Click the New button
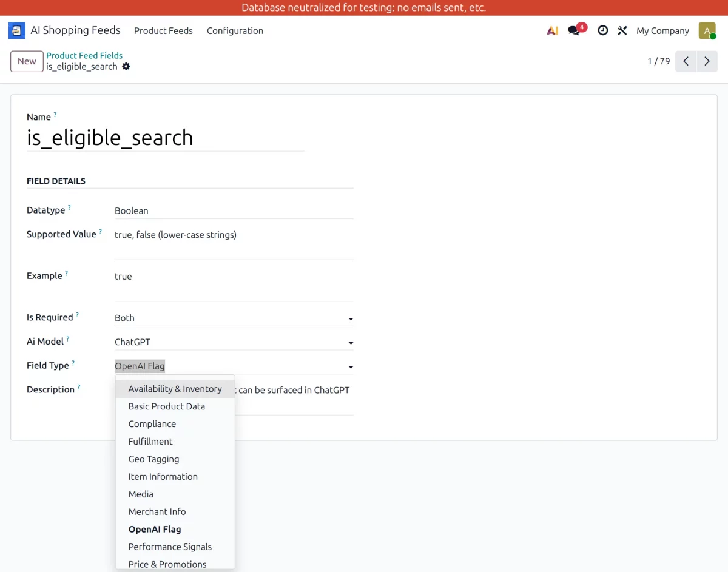This screenshot has width=728, height=572. pos(27,61)
